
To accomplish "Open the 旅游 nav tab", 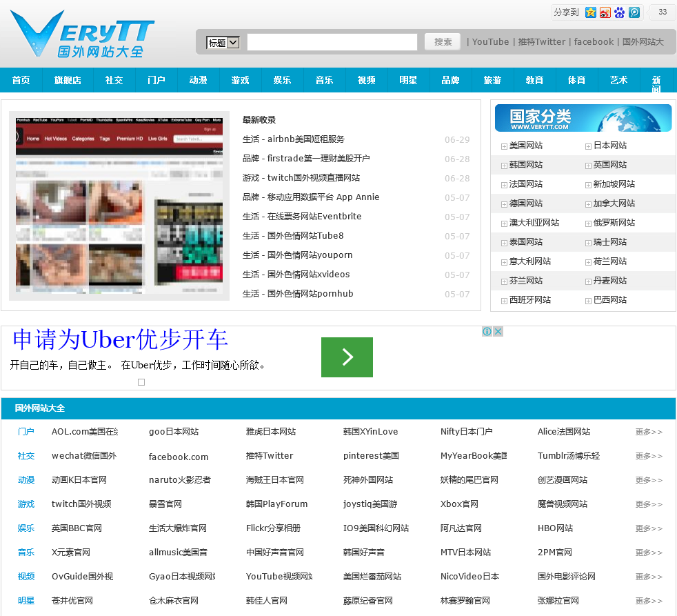I will (x=493, y=80).
